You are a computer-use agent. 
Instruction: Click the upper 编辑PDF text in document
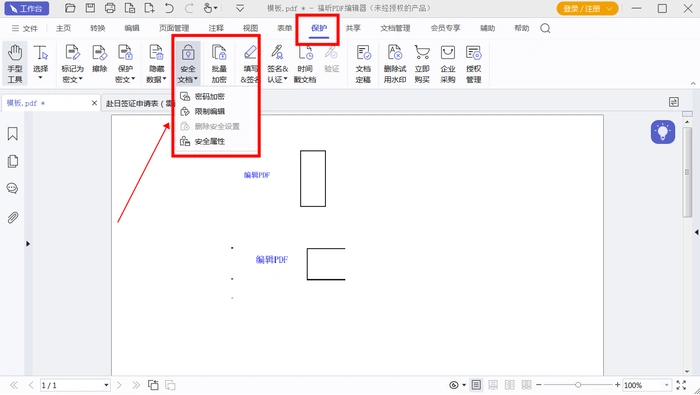coord(257,175)
